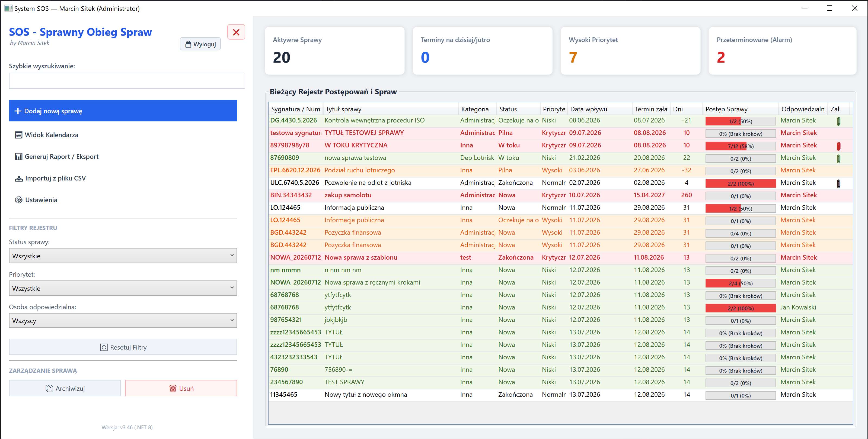Screen dimensions: 868x439
Task: Click the 7/12 (58%) progress bar
Action: [x=740, y=146]
